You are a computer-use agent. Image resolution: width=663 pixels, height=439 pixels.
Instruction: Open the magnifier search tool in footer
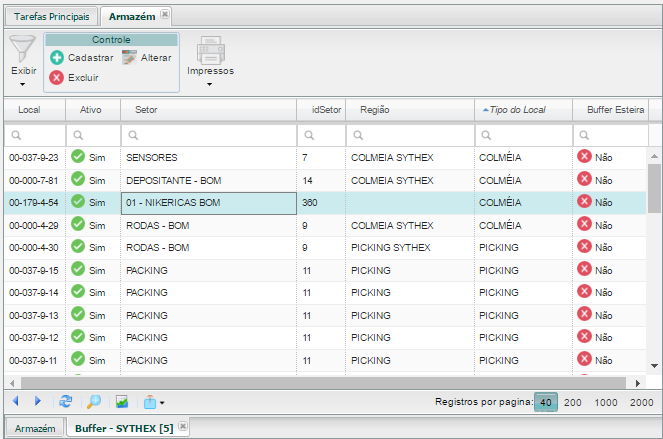94,402
